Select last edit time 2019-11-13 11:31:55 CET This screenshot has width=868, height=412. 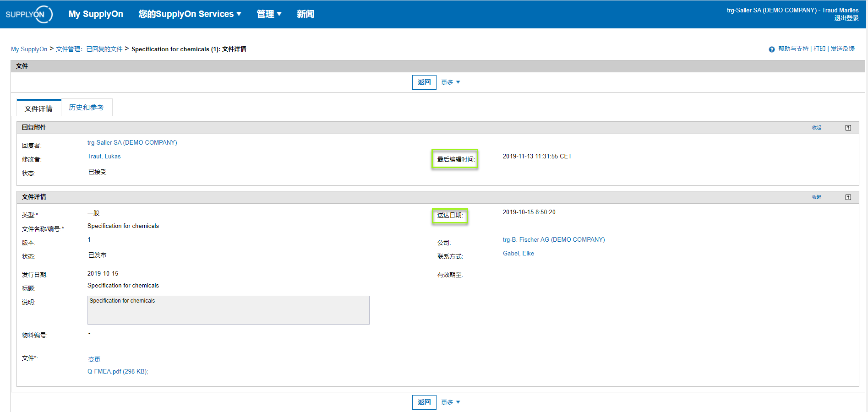tap(537, 156)
